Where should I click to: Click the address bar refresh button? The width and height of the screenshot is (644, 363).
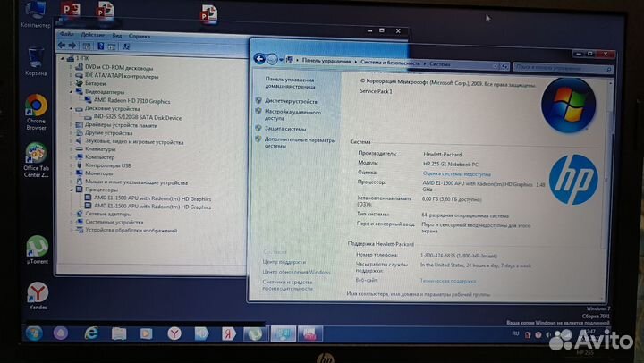[504, 66]
